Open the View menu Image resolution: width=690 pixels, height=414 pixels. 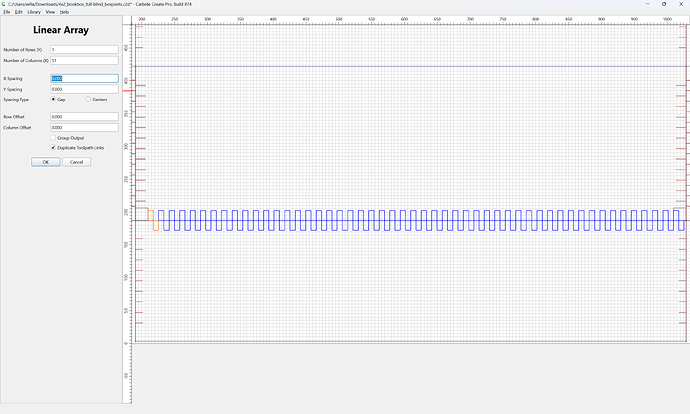(x=50, y=12)
